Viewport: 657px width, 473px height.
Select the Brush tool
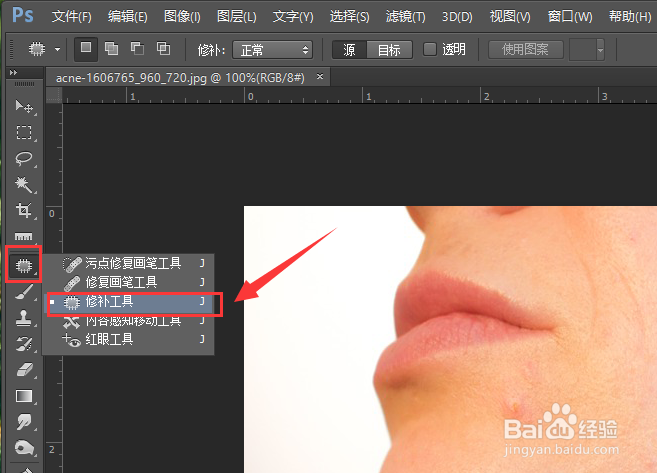(x=24, y=292)
